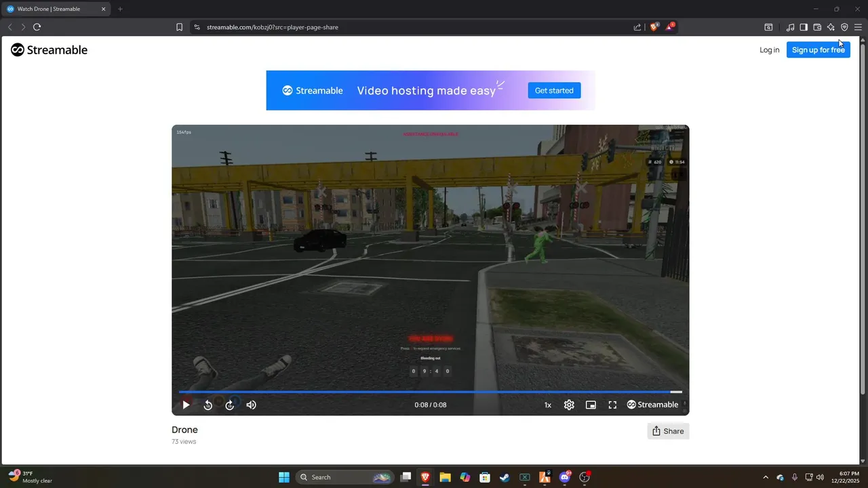
Task: Open the Windows Start menu
Action: tap(284, 477)
